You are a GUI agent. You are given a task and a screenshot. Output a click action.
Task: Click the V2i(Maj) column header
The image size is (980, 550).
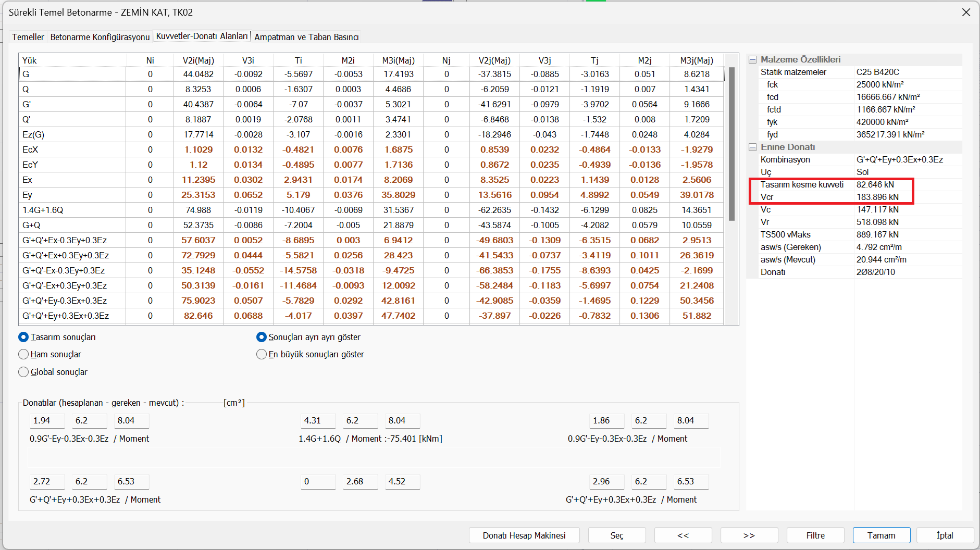198,60
